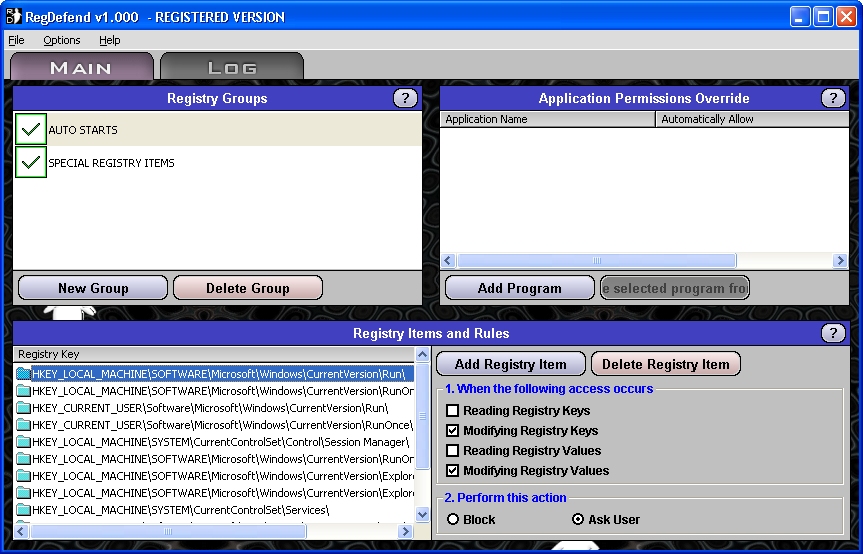The height and width of the screenshot is (554, 863).
Task: Click folder icon of Session Manager key
Action: click(x=23, y=442)
